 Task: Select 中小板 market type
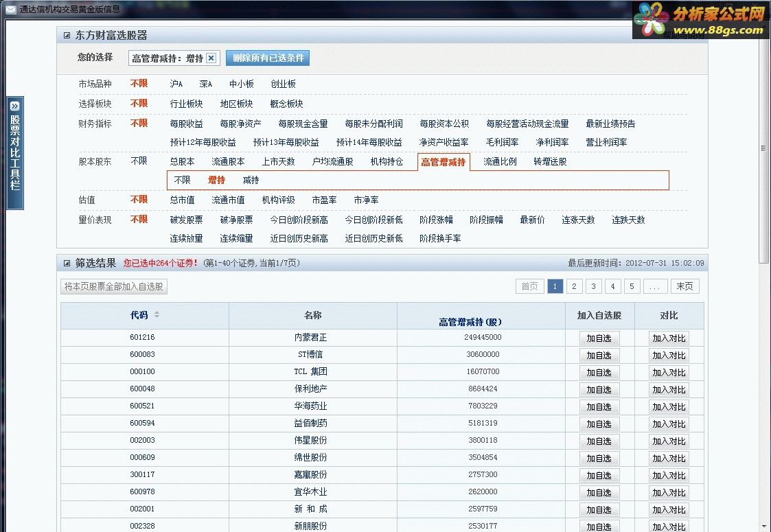[242, 84]
